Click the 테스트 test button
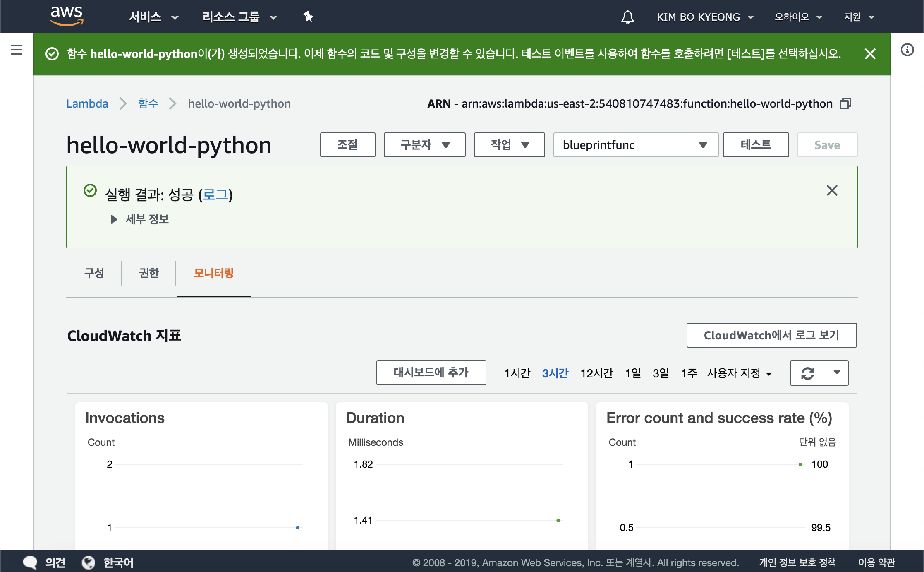 point(756,145)
